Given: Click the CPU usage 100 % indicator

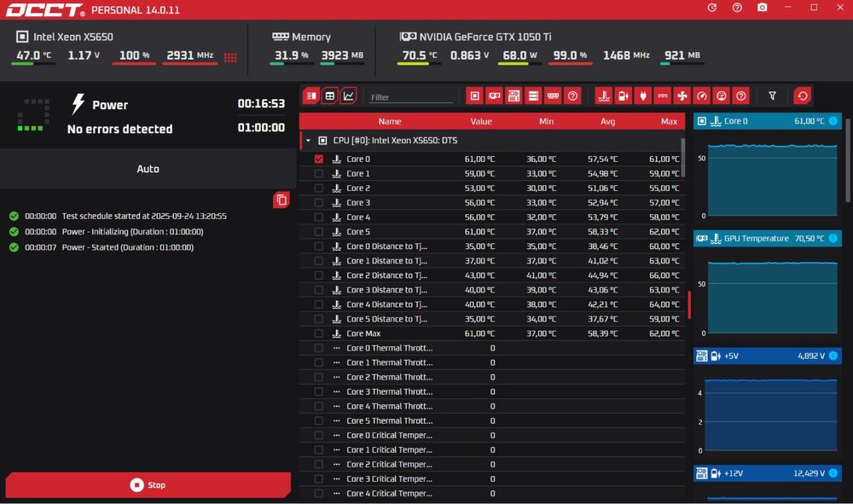Looking at the screenshot, I should (x=134, y=55).
